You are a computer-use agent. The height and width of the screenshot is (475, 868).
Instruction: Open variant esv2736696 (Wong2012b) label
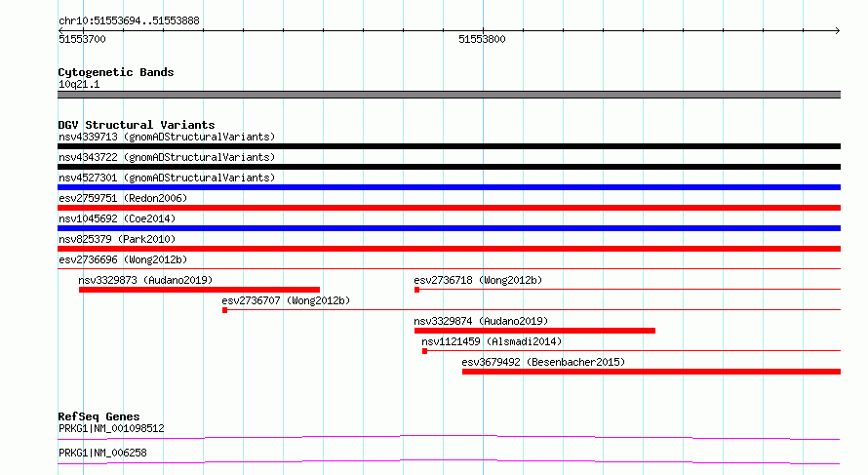pyautogui.click(x=123, y=259)
